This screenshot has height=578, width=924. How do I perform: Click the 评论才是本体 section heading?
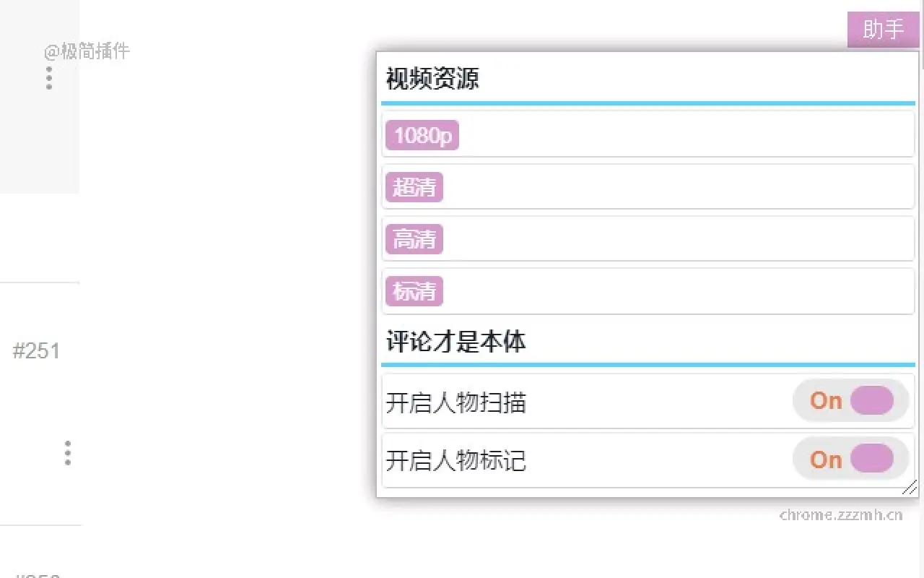456,341
